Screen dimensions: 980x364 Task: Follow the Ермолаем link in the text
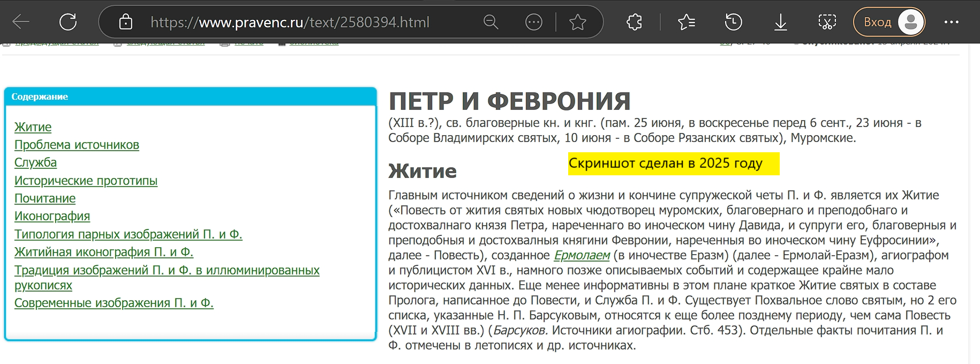582,255
